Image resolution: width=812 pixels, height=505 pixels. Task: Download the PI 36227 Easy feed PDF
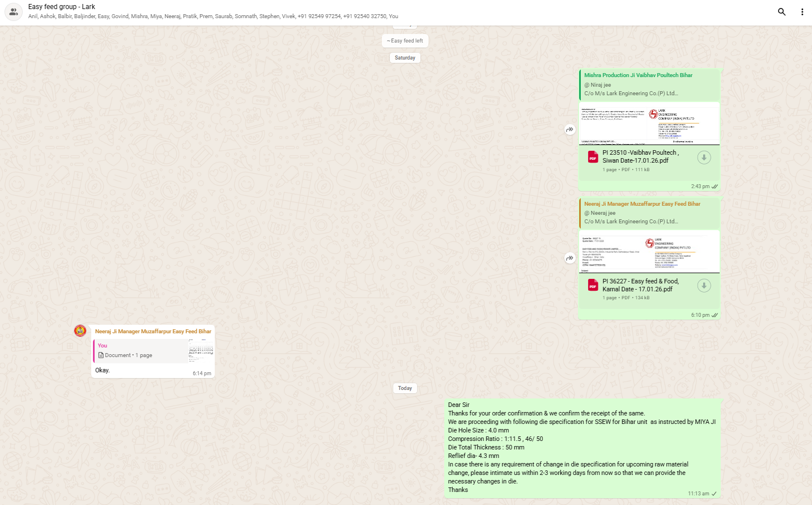(x=704, y=286)
